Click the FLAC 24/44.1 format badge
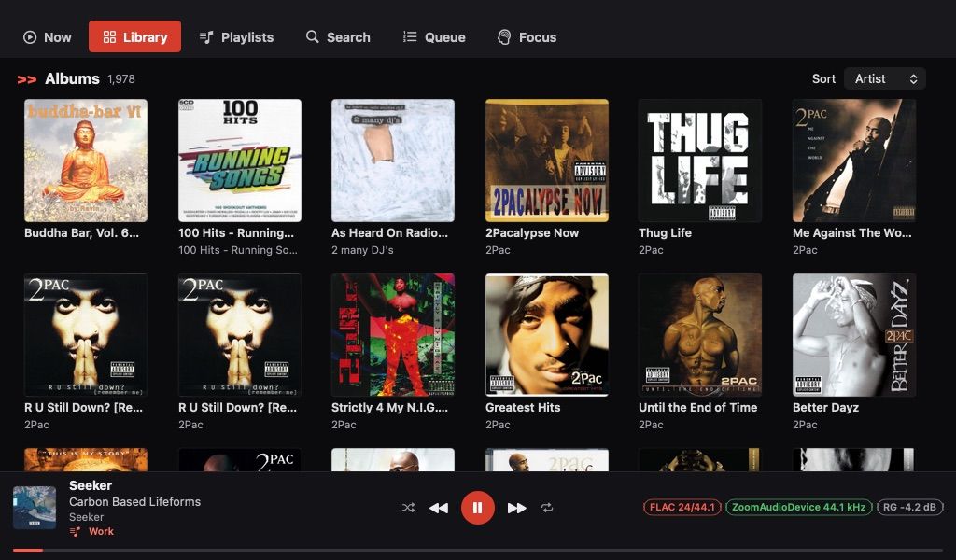 point(682,507)
